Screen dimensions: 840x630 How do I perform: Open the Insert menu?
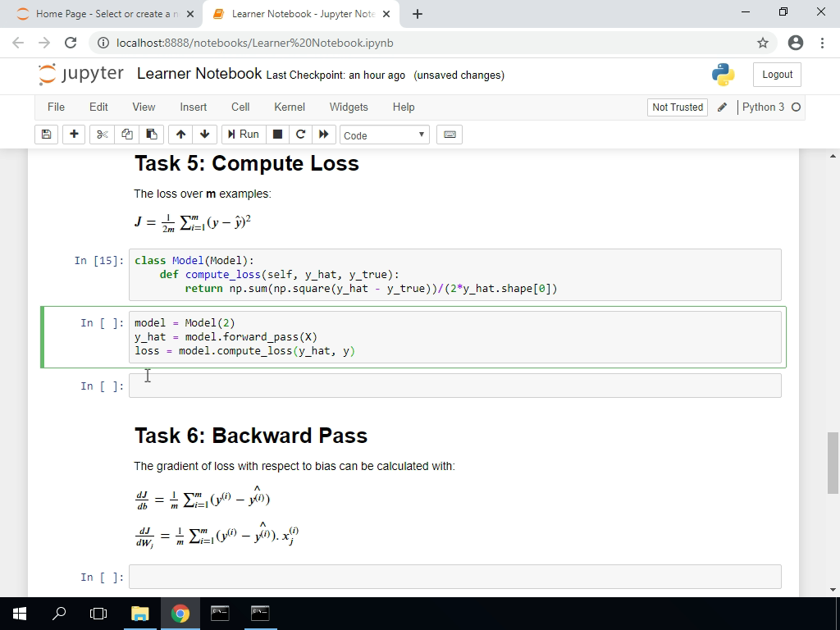point(193,107)
